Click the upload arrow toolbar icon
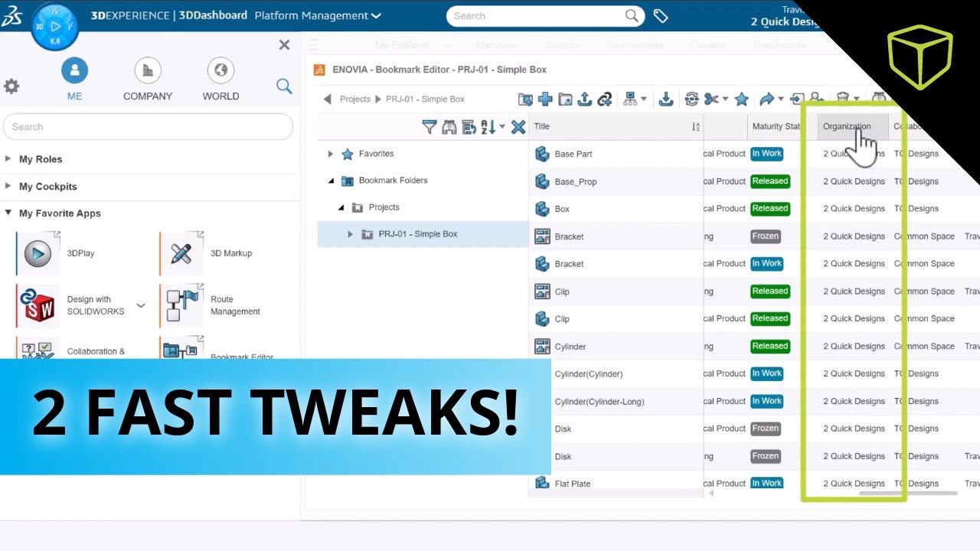 coord(585,99)
